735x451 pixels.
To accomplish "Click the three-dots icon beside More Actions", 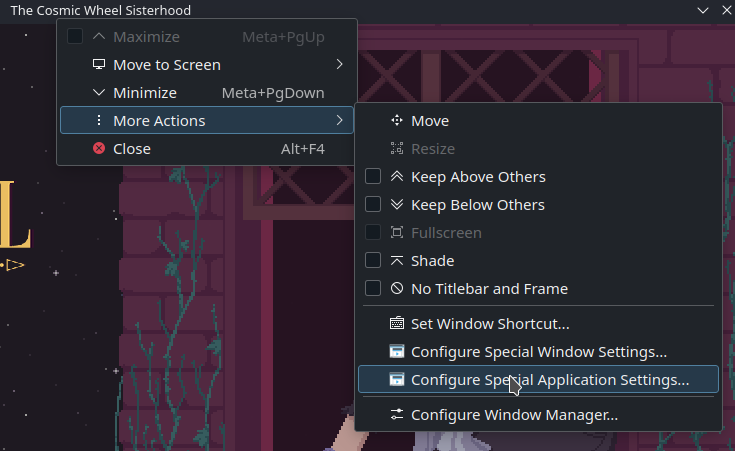I will click(x=98, y=120).
